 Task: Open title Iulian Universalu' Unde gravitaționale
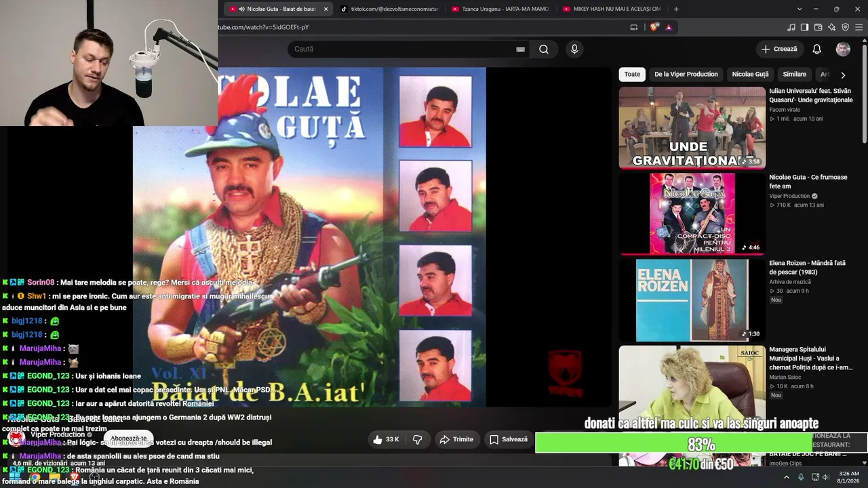(x=811, y=96)
